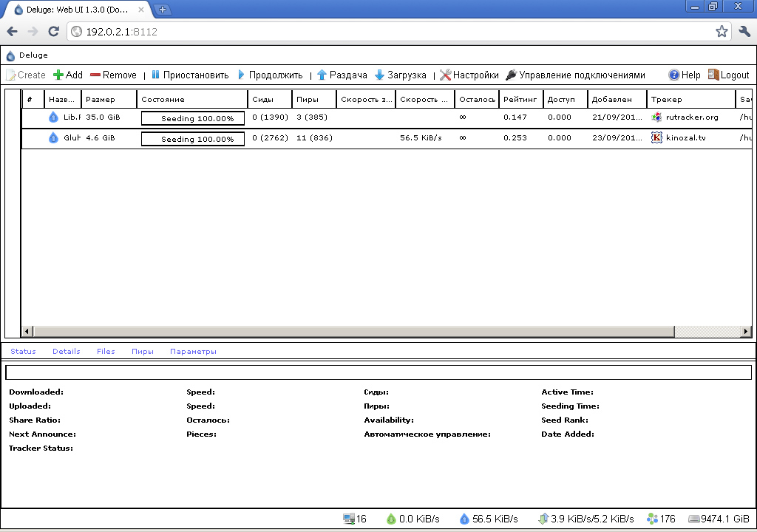Screen dimensions: 757x532
Task: Click the 56.5 KiB/s cell in Glut row
Action: point(421,137)
